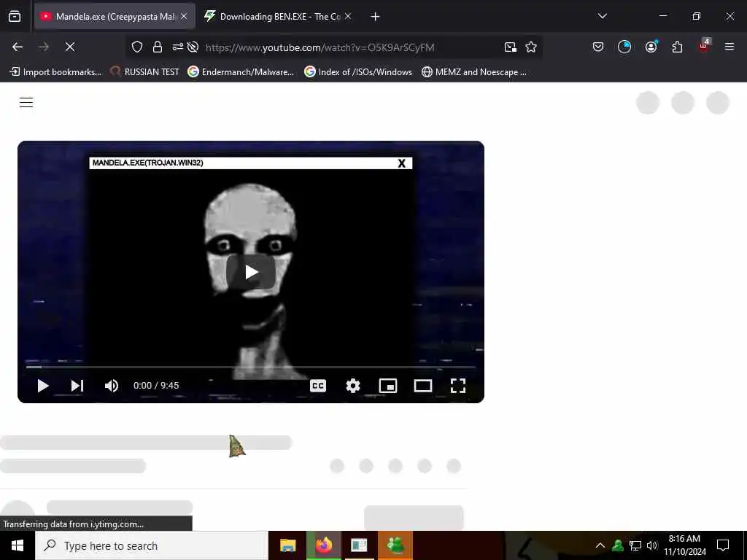Open File Explorer from taskbar

point(287,545)
